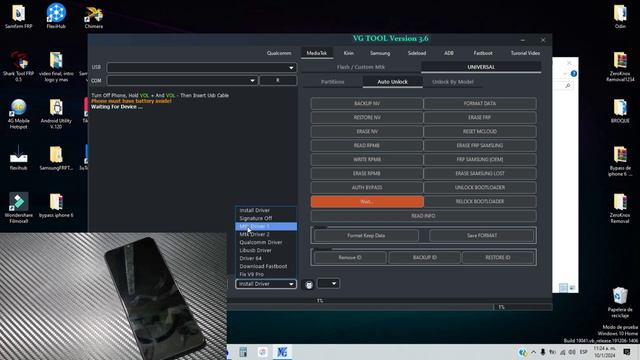
Task: Click the orange Wait... button
Action: 367,202
